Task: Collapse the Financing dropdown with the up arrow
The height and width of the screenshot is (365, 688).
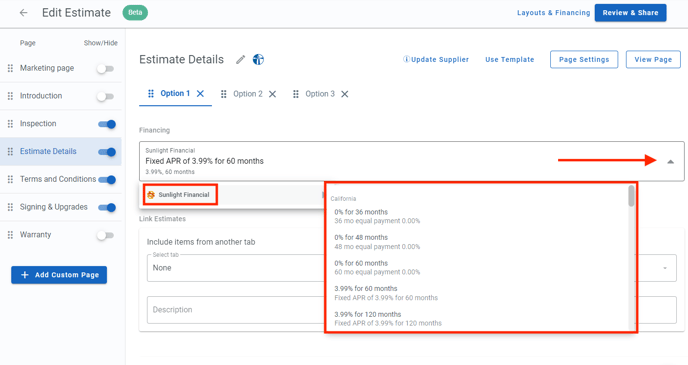Action: point(670,162)
